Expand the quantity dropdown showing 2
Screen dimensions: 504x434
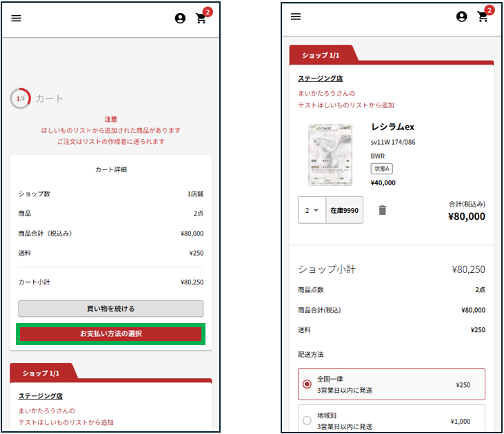pos(312,210)
